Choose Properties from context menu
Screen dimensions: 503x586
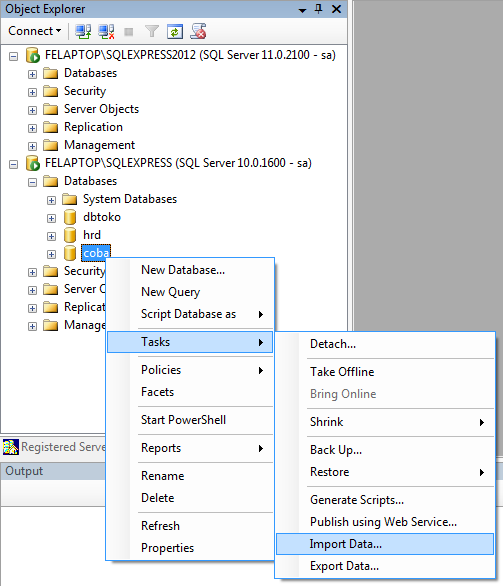190,548
